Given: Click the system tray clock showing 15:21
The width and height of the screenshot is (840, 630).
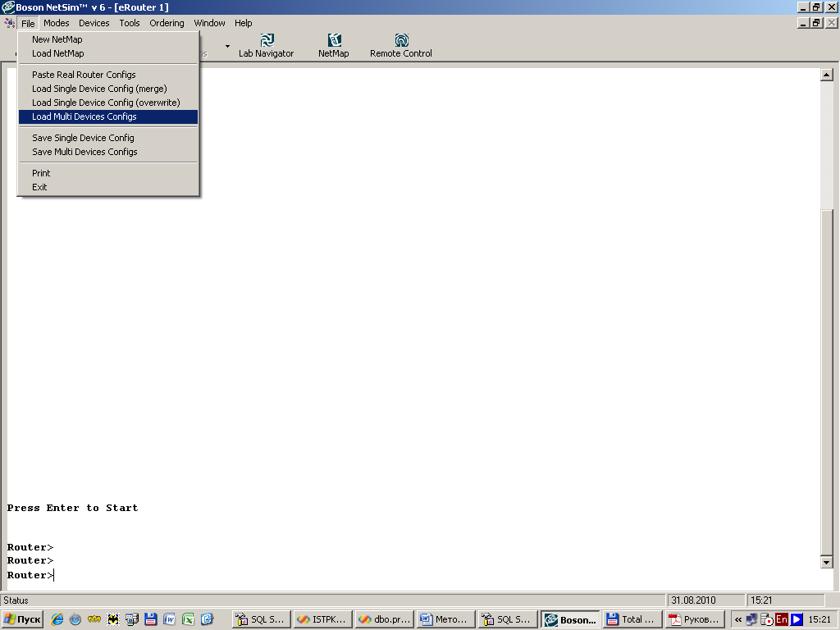Looking at the screenshot, I should tap(819, 619).
